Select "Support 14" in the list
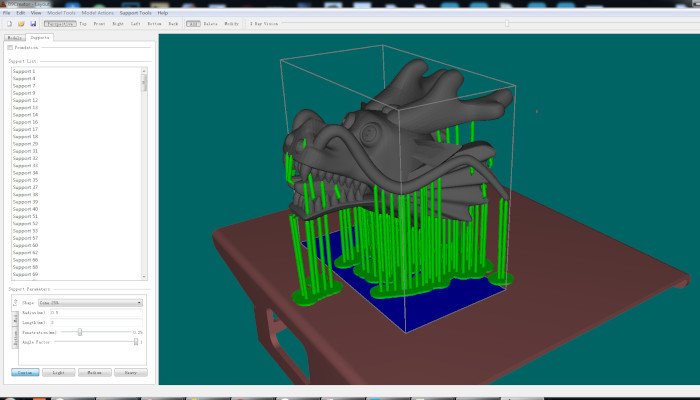 (x=25, y=115)
